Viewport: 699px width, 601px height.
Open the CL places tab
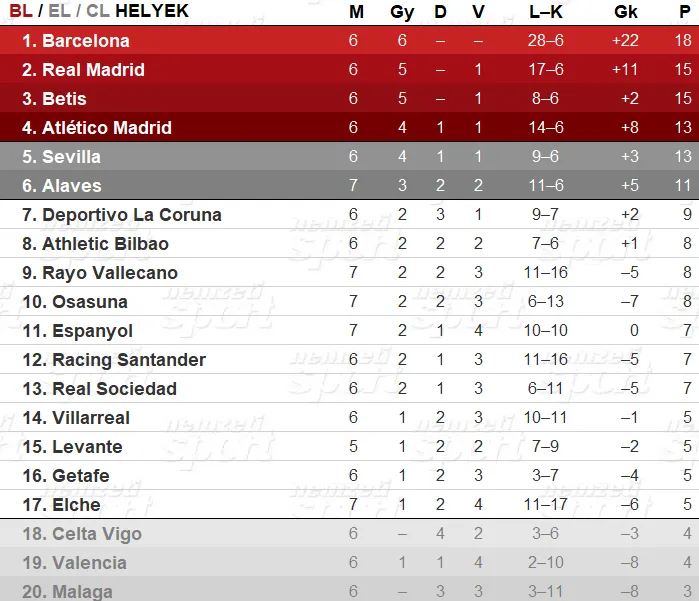pyautogui.click(x=98, y=11)
